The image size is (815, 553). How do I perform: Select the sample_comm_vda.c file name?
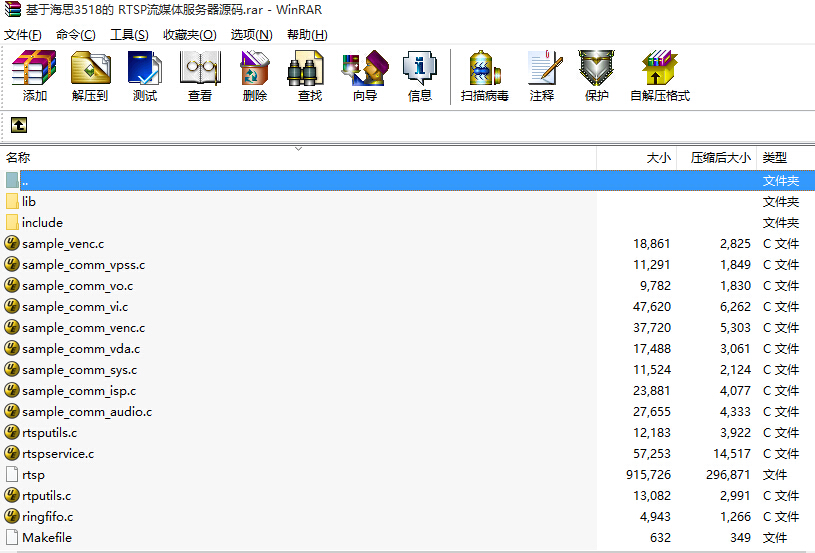point(81,349)
